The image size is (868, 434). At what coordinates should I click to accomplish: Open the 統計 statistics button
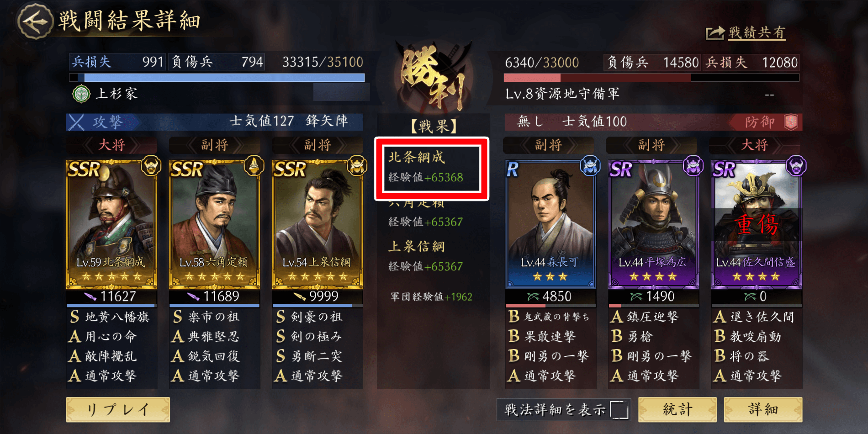click(677, 409)
